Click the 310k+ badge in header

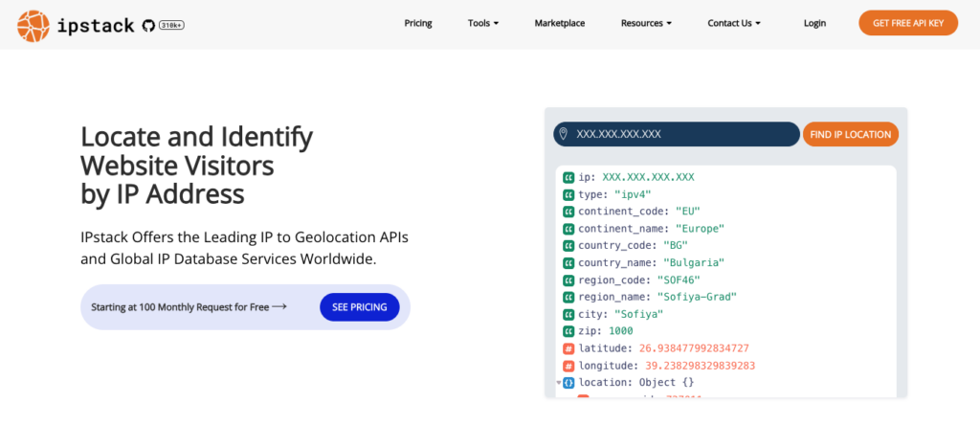pos(171,24)
